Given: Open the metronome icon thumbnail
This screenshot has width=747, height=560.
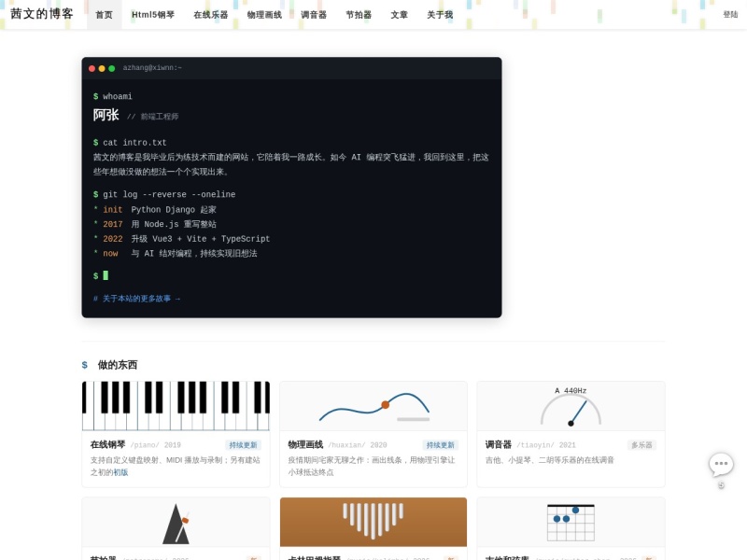Looking at the screenshot, I should click(176, 522).
